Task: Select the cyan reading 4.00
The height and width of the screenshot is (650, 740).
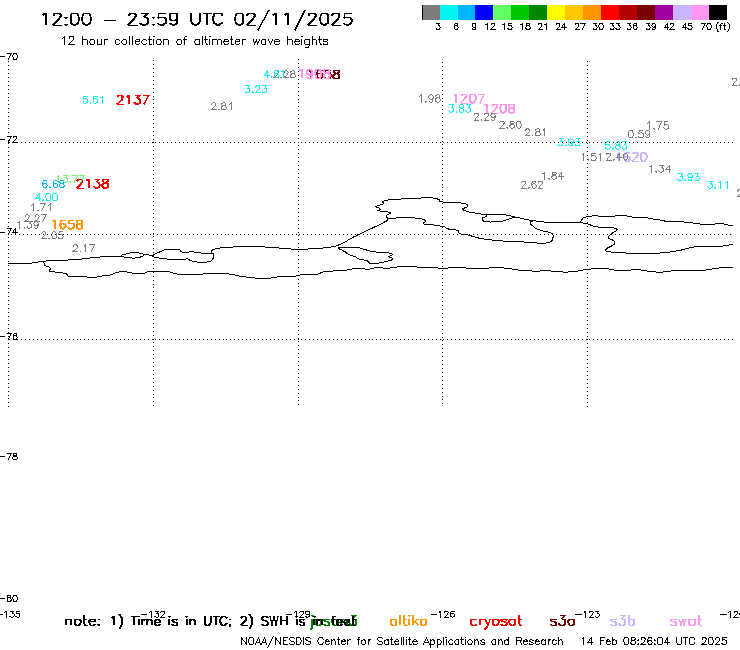Action: tap(47, 197)
